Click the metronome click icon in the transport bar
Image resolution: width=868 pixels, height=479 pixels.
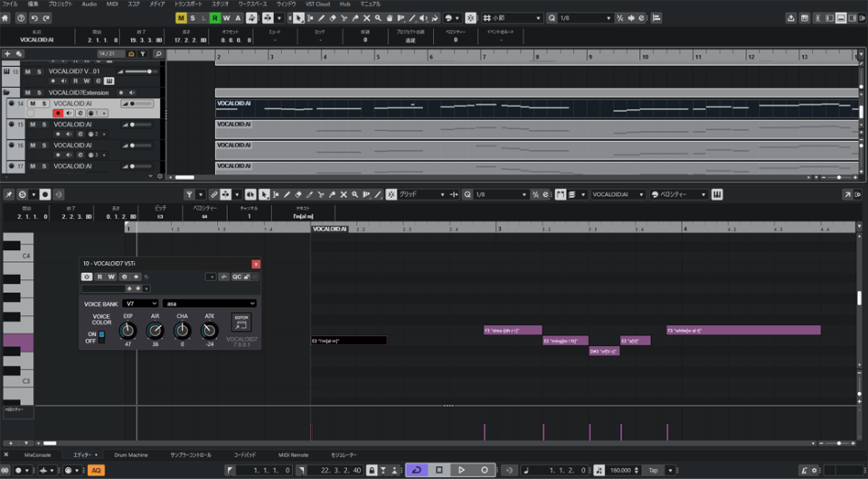[805, 471]
